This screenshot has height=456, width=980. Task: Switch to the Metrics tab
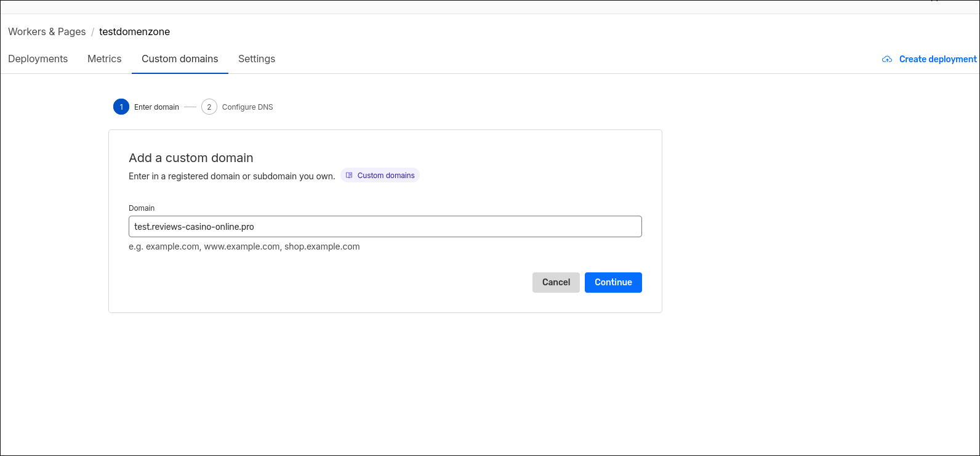pos(105,59)
